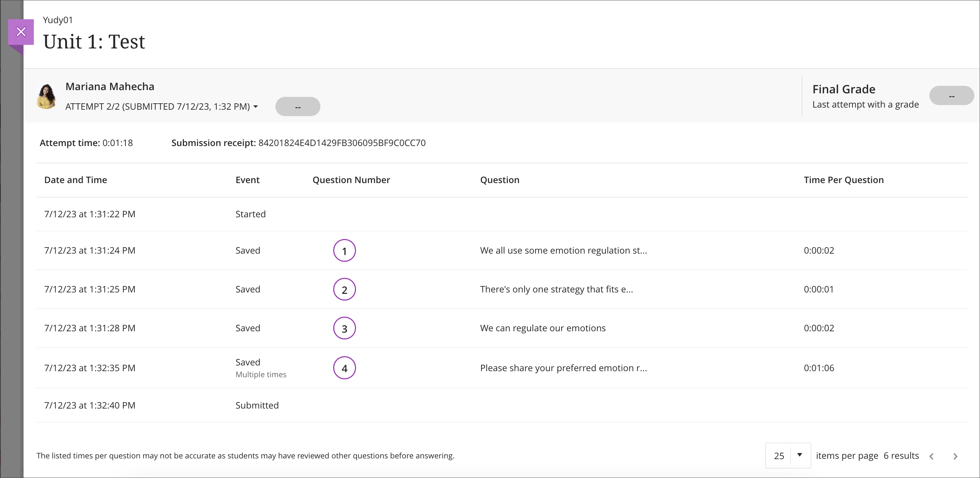Close the Unit 1: Test panel
Image resolution: width=980 pixels, height=478 pixels.
pos(21,32)
